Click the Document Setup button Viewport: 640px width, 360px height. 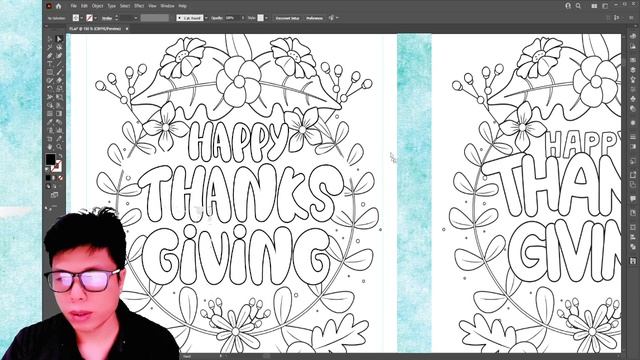[287, 18]
